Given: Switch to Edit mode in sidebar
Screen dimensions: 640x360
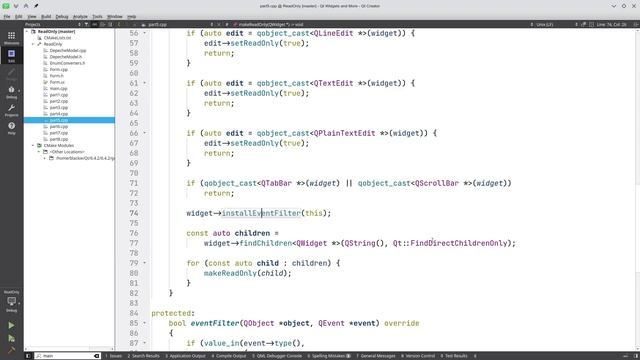Looking at the screenshot, I should pos(11,56).
